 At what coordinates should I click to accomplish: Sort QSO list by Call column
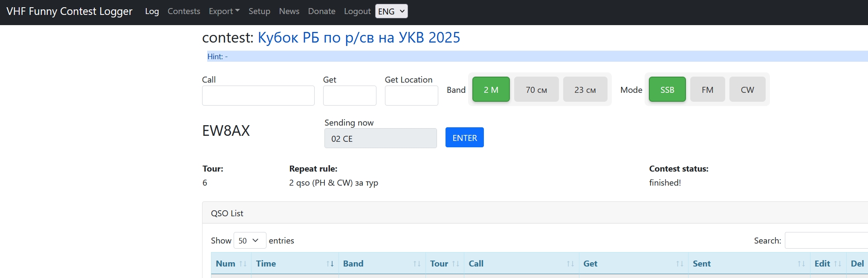(521, 264)
